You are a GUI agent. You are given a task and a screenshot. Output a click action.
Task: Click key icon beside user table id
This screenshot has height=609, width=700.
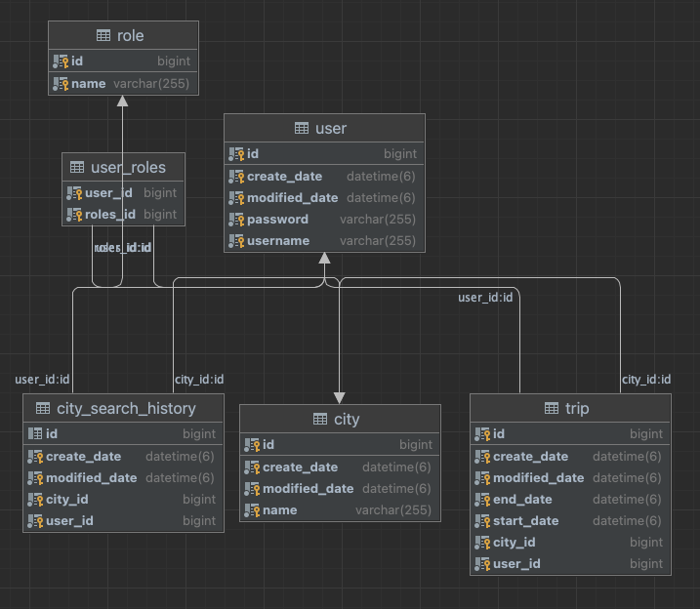[x=236, y=154]
